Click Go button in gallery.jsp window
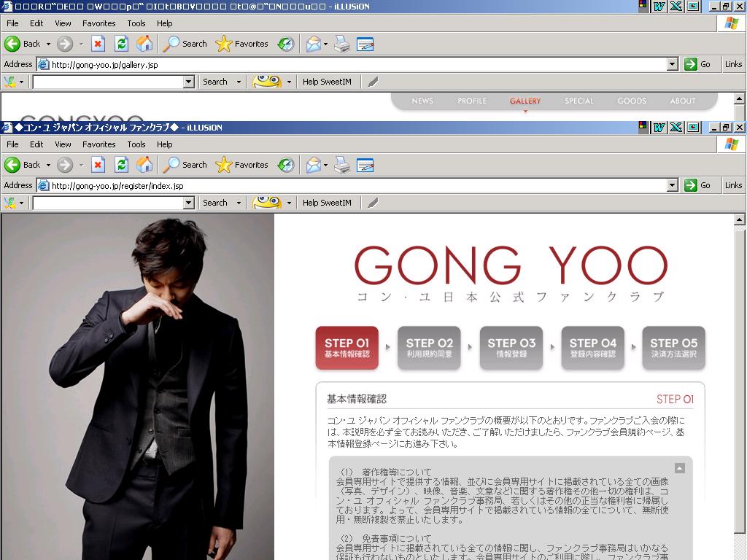The image size is (747, 560). [697, 64]
